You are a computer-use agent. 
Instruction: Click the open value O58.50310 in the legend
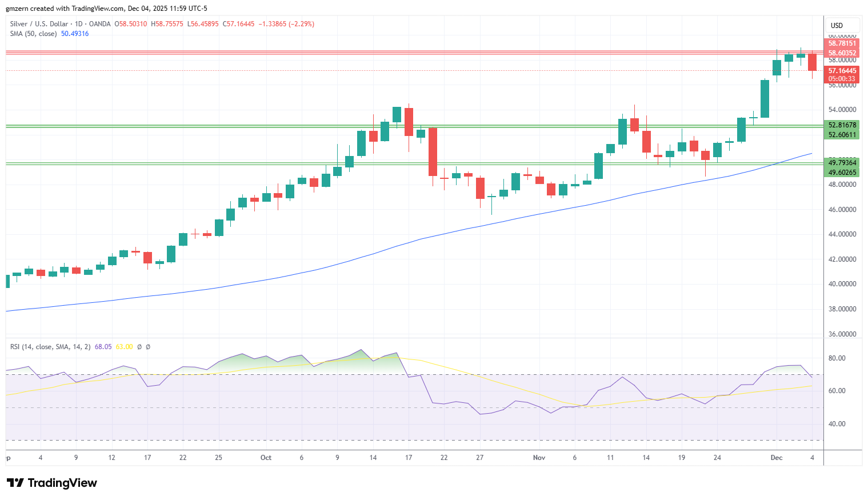[131, 24]
